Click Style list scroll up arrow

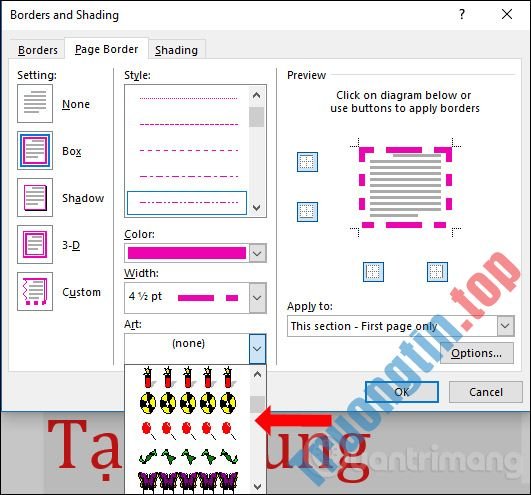(x=257, y=95)
